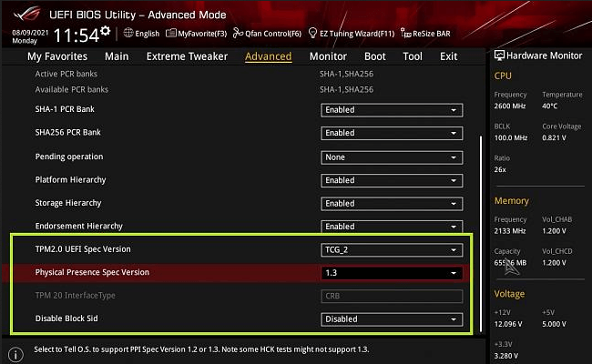Screen dimensions: 592x364
Task: Click the ROG logo icon
Action: pos(26,14)
